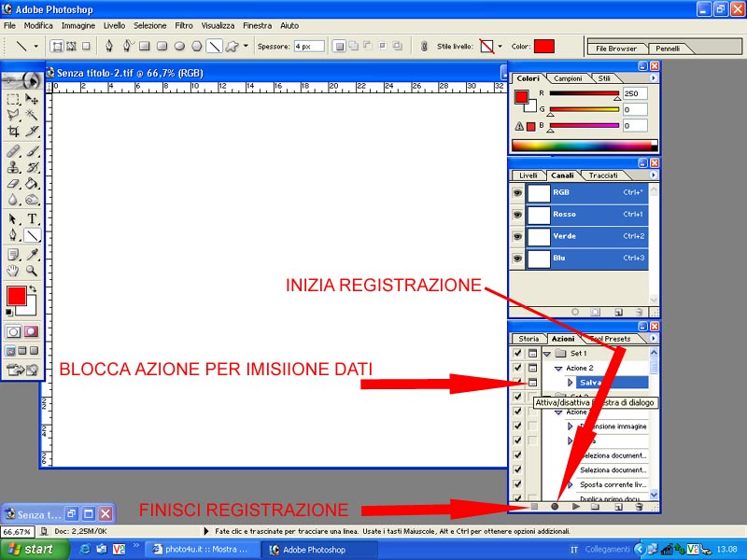The height and width of the screenshot is (560, 747).
Task: Collapse the Set 1 folder
Action: pos(547,352)
